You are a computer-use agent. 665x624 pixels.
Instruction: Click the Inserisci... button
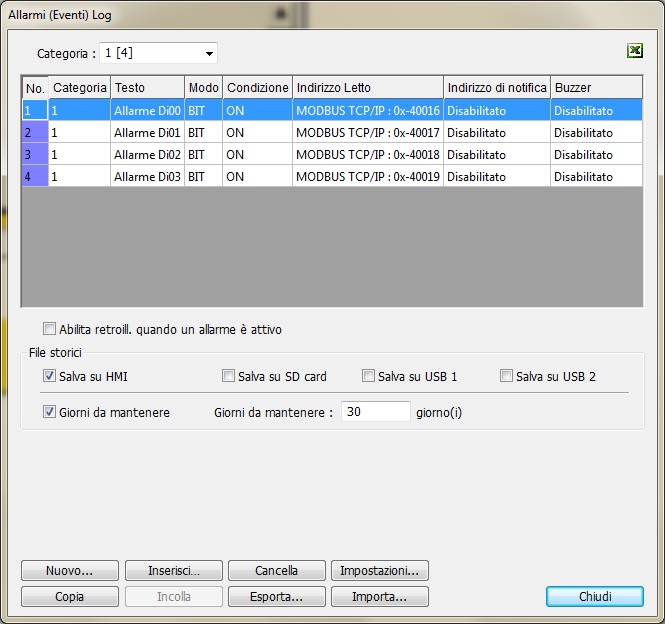(173, 571)
